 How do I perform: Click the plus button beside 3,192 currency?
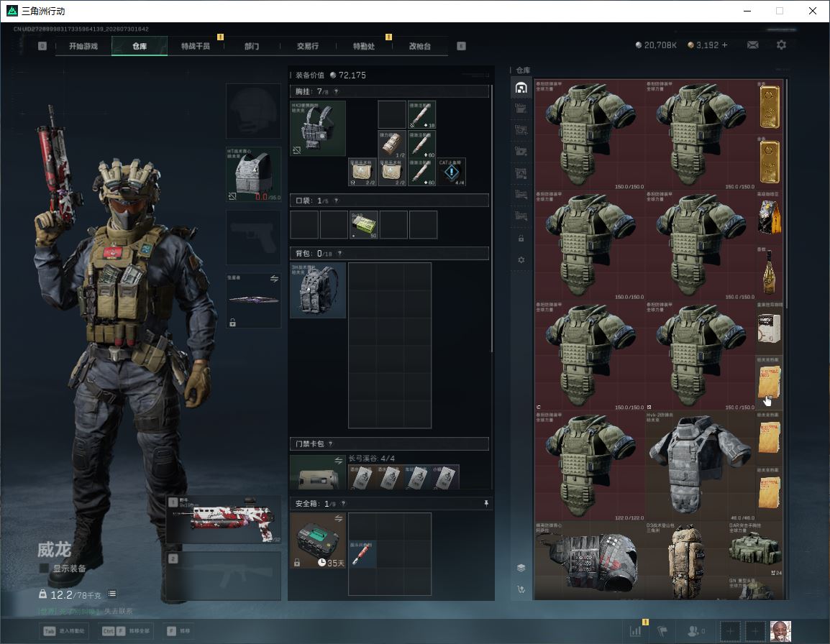pos(725,45)
